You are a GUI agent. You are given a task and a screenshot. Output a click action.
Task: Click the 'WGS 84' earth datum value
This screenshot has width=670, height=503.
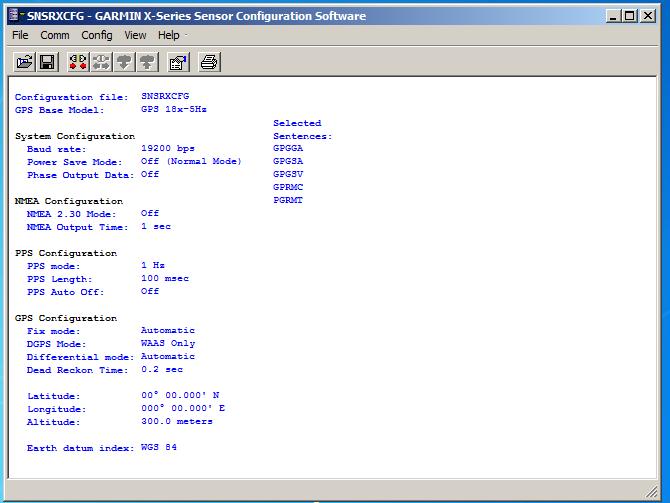159,447
